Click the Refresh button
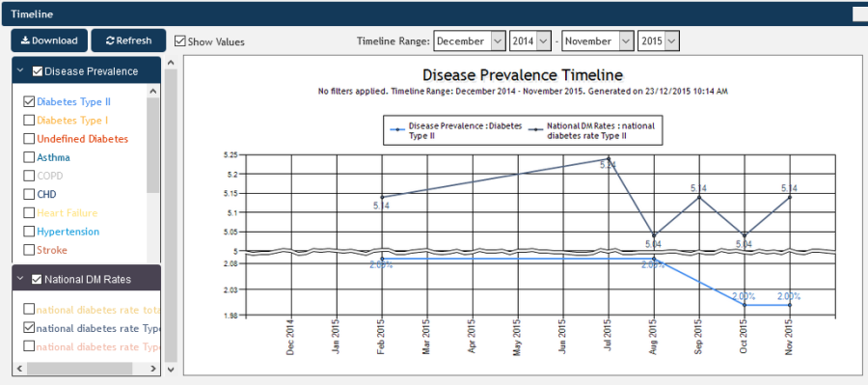Image resolution: width=868 pixels, height=385 pixels. click(x=128, y=41)
